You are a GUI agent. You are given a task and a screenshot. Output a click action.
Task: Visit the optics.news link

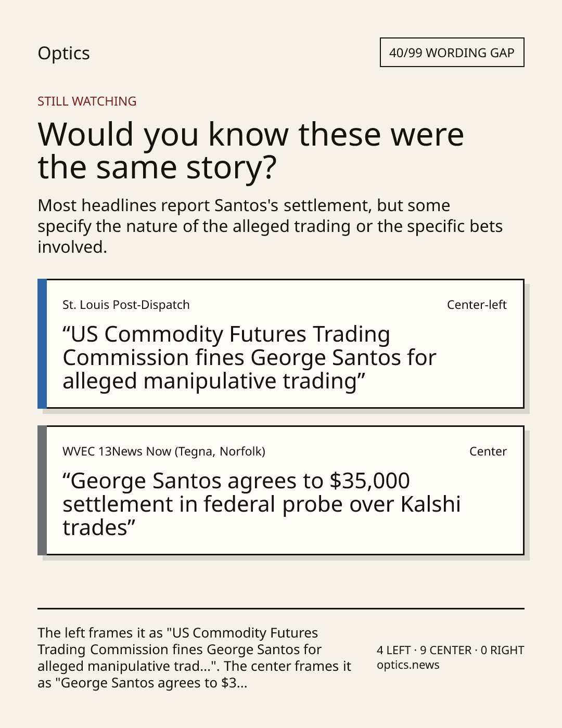tap(408, 665)
